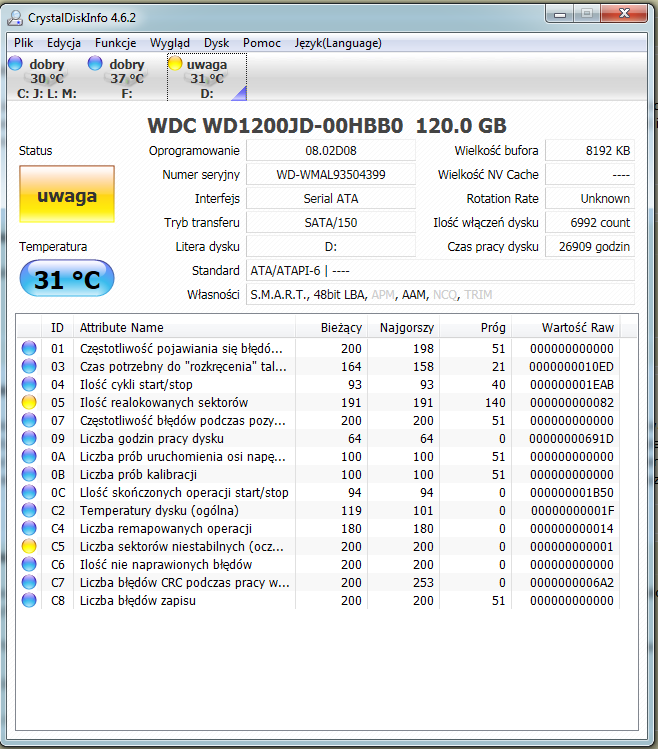Click the yellow status orb for drive D:

click(175, 63)
